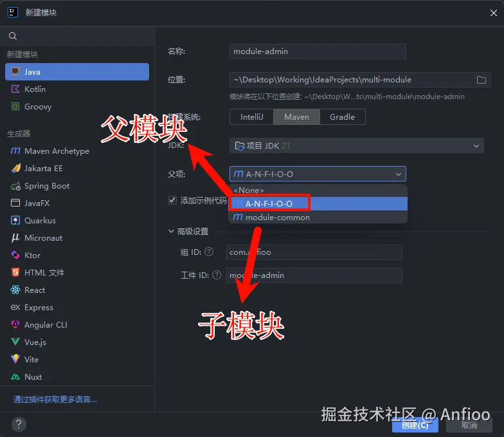Screen dimensions: 504x437
Task: Select the IntelliJ build system
Action: pyautogui.click(x=252, y=117)
